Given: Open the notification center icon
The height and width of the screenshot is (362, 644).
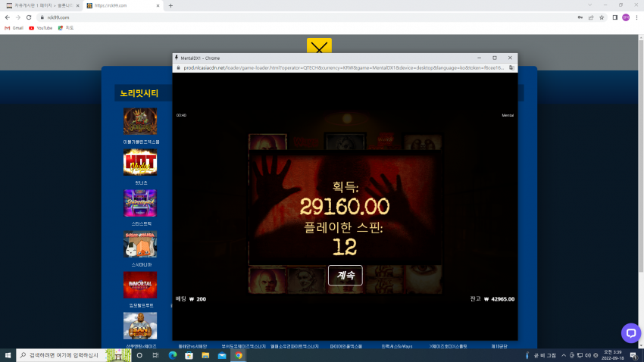Looking at the screenshot, I should [x=633, y=355].
